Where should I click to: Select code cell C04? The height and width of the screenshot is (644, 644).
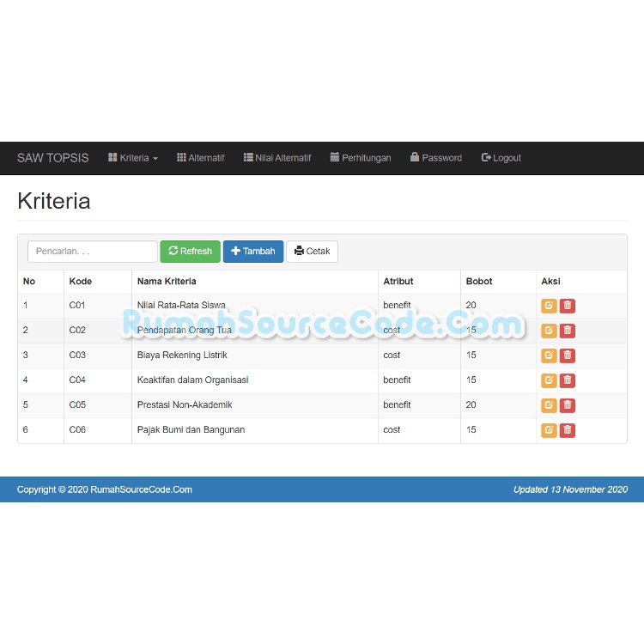77,380
